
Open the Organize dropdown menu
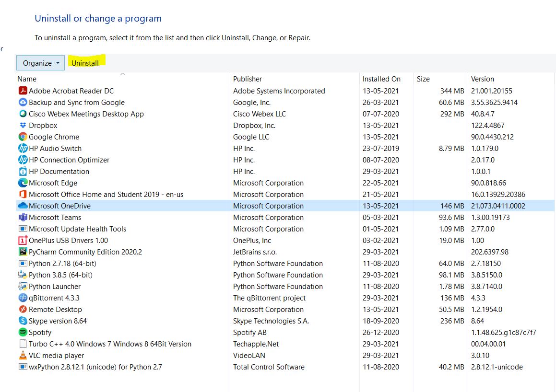click(x=40, y=63)
